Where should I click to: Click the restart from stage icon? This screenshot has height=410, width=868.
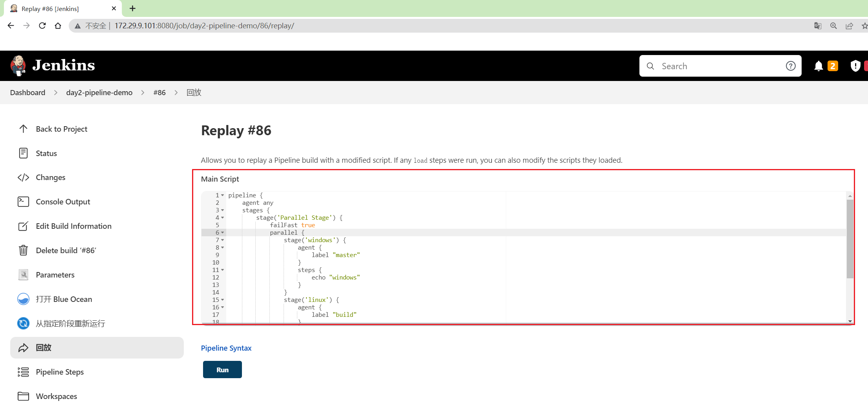23,324
